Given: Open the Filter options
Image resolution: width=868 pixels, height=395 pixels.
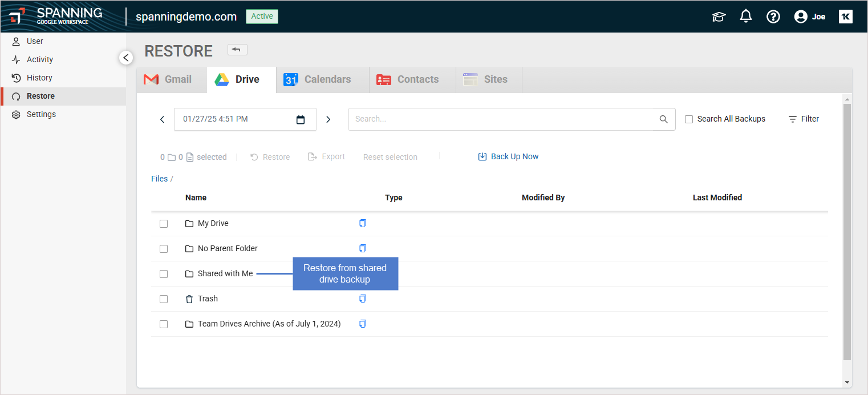Looking at the screenshot, I should 804,119.
